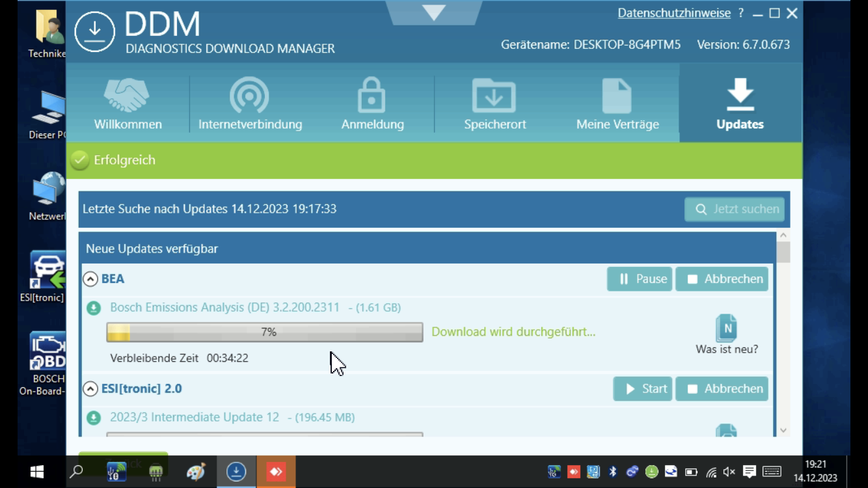This screenshot has width=868, height=488.
Task: Open the Was ist neu? notes icon
Action: coord(726,328)
